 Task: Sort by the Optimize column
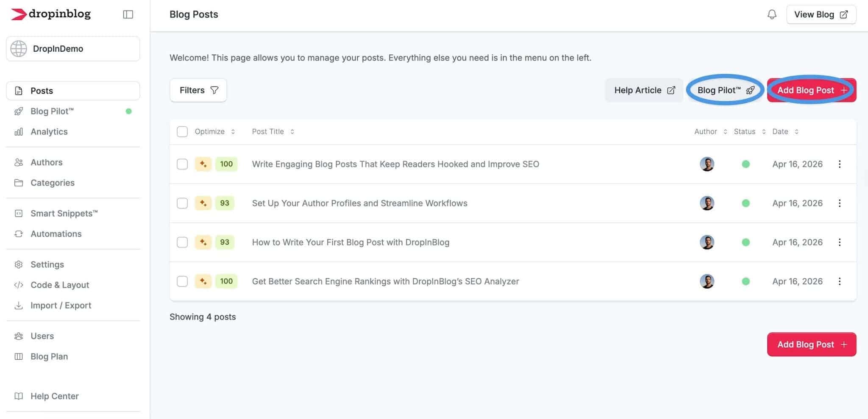(x=214, y=131)
